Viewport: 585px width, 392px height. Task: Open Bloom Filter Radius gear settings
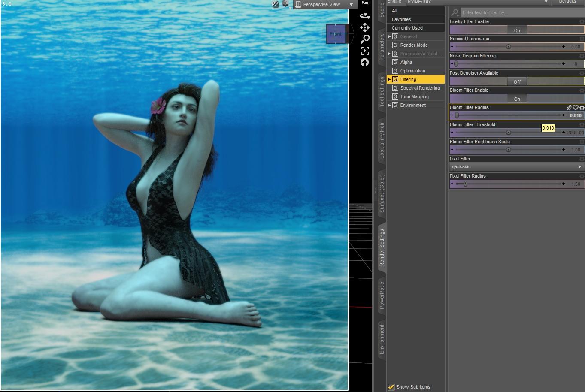582,108
